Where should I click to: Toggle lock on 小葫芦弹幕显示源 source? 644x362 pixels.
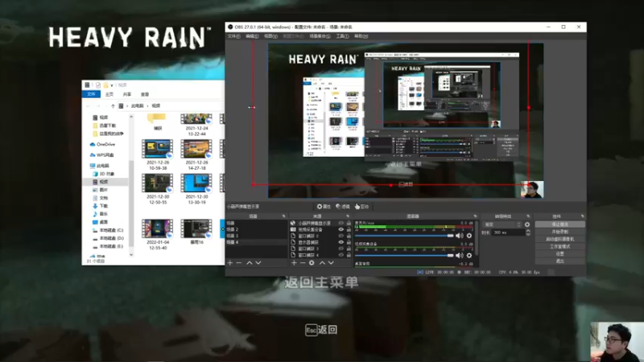(349, 224)
